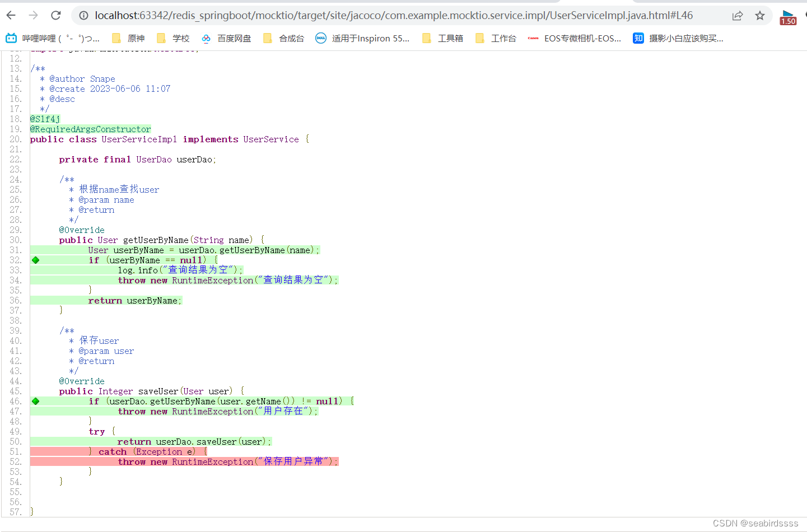807x532 pixels.
Task: Click the log.info("查询结果为空") line
Action: tap(180, 270)
